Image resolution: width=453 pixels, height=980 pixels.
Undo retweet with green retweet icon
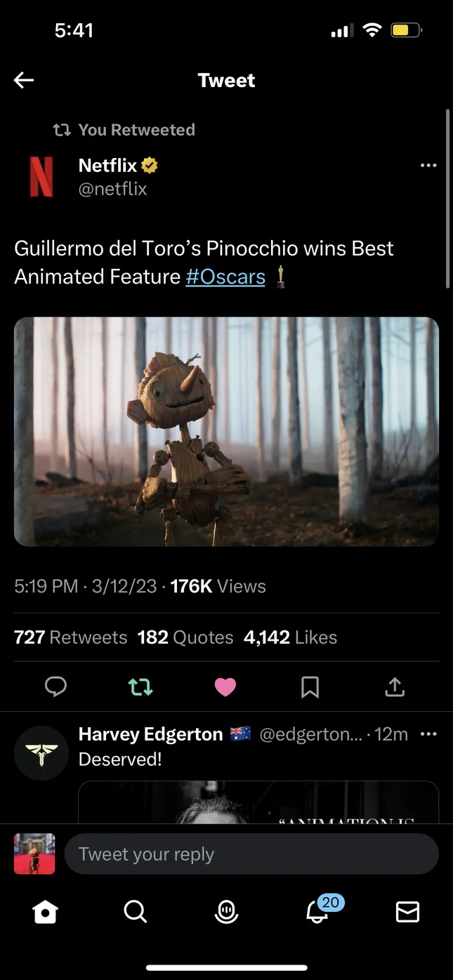(140, 687)
